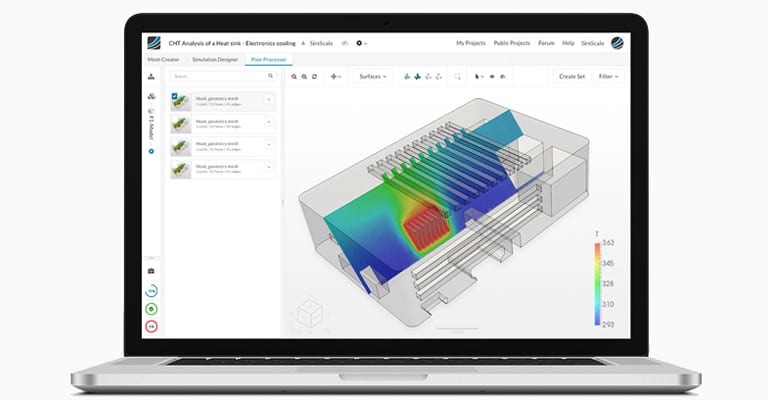Go to Public Projects
This screenshot has width=768, height=400.
point(512,43)
